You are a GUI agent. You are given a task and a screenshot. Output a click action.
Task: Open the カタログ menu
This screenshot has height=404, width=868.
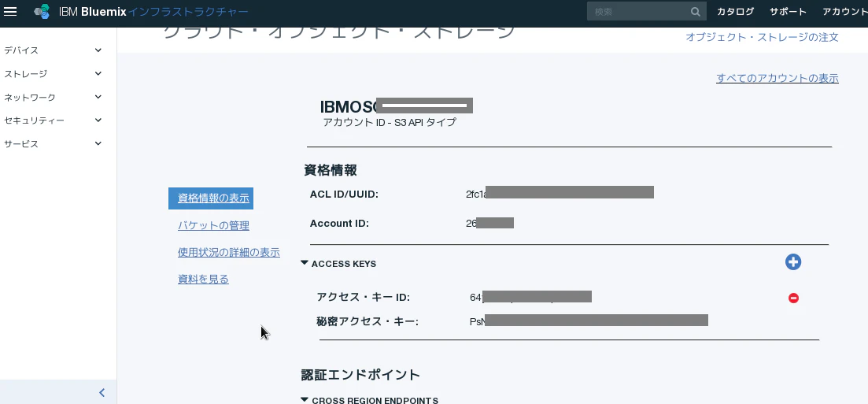click(x=735, y=12)
